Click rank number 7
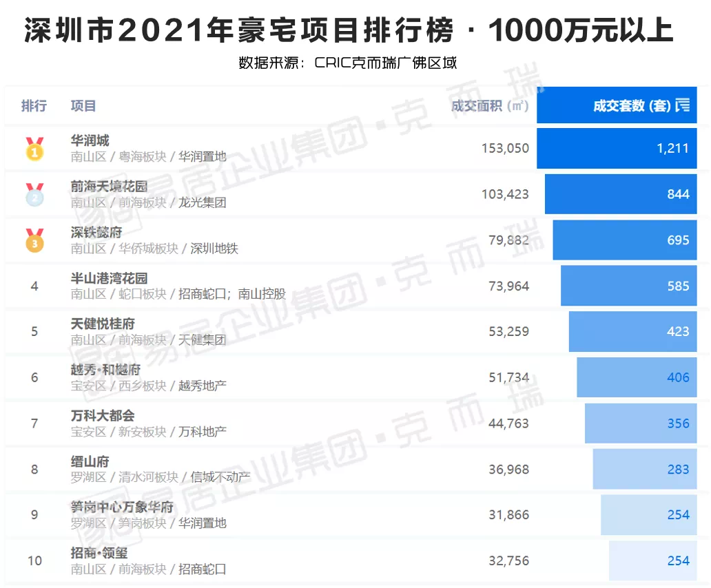This screenshot has width=711, height=588. coord(34,423)
